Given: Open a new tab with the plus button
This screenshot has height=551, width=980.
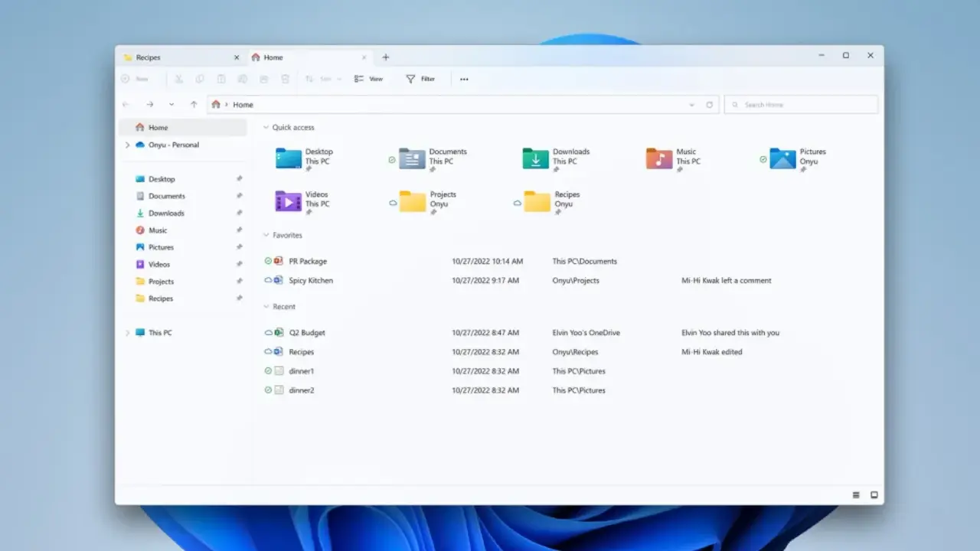Looking at the screenshot, I should pyautogui.click(x=386, y=57).
